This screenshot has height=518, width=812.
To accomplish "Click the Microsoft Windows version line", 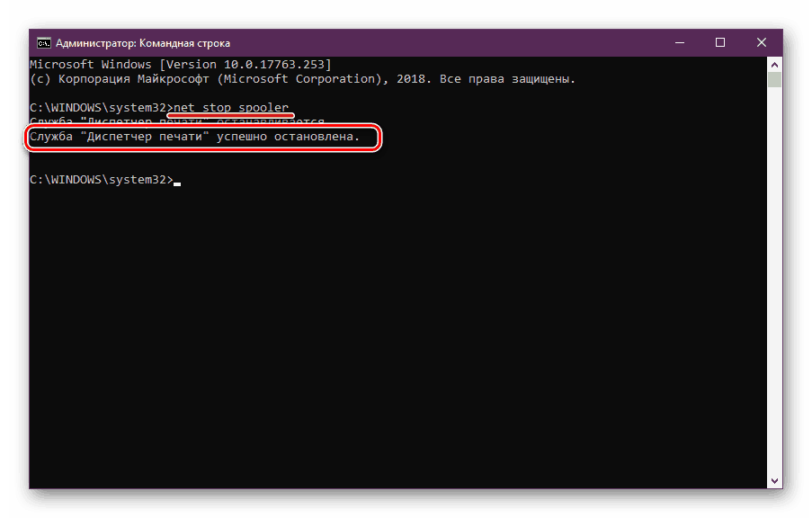I will click(180, 65).
